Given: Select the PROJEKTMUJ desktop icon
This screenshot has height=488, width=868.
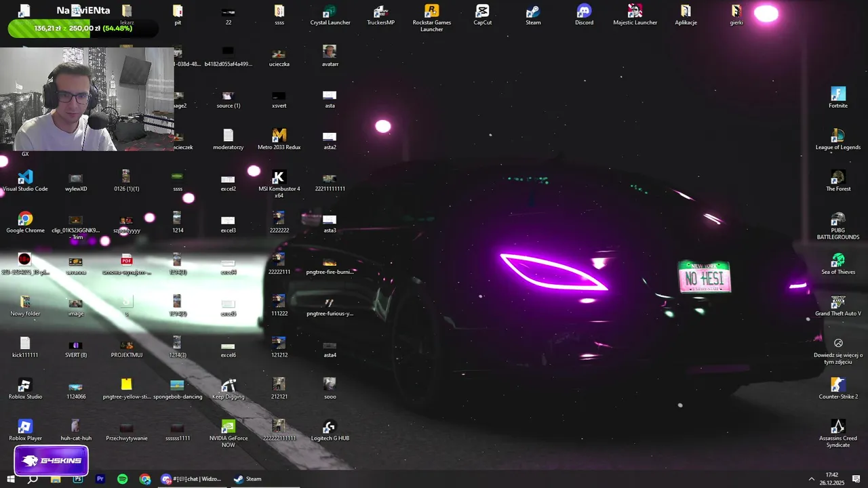Looking at the screenshot, I should click(x=126, y=347).
